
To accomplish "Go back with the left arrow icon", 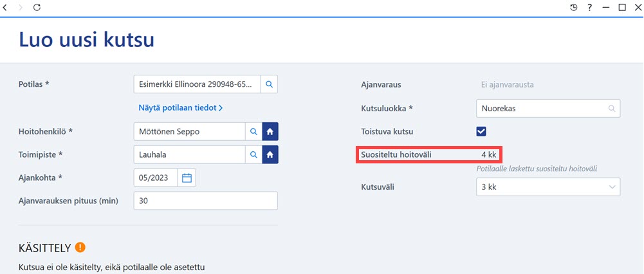I will tap(5, 7).
